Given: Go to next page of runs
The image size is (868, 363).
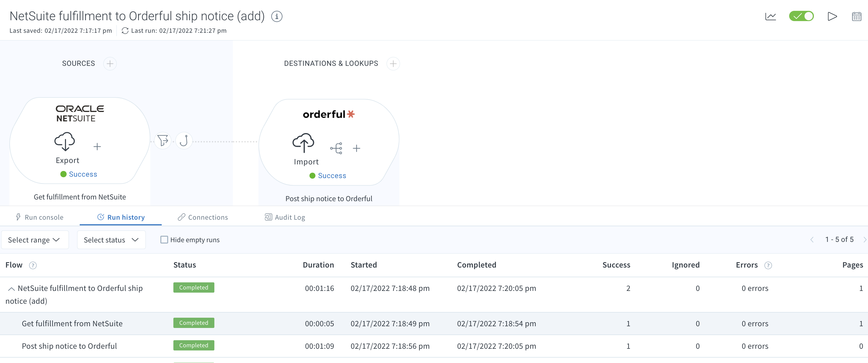Looking at the screenshot, I should [865, 240].
